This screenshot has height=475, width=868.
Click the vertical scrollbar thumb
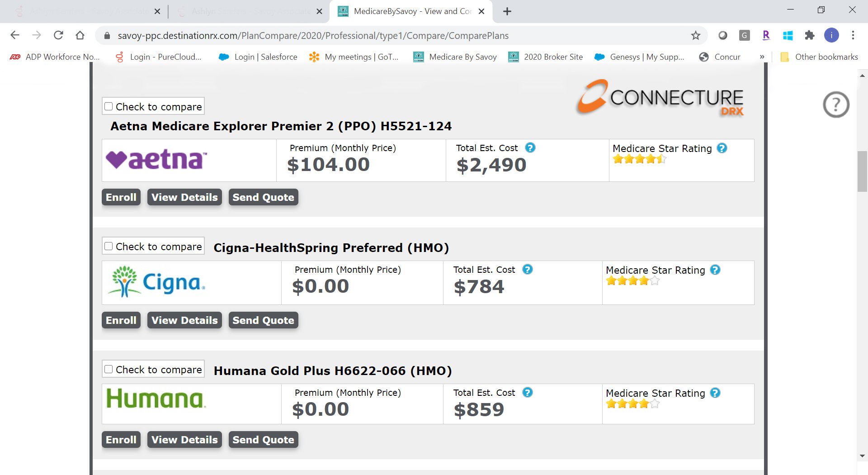coord(862,171)
